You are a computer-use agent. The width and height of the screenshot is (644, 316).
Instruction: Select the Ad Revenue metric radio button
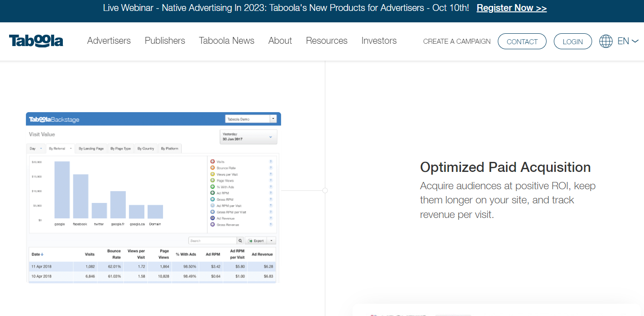tap(213, 218)
